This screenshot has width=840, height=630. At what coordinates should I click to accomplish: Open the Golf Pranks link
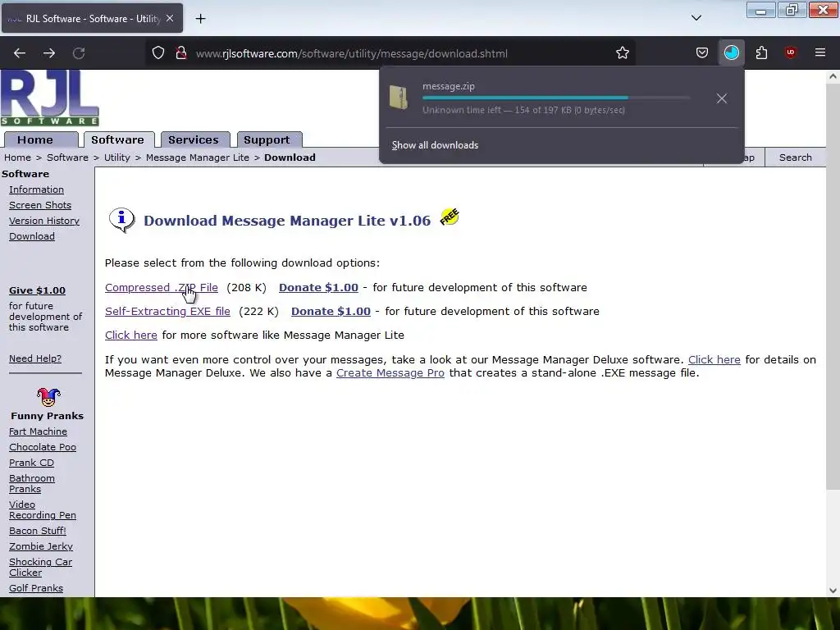point(36,587)
